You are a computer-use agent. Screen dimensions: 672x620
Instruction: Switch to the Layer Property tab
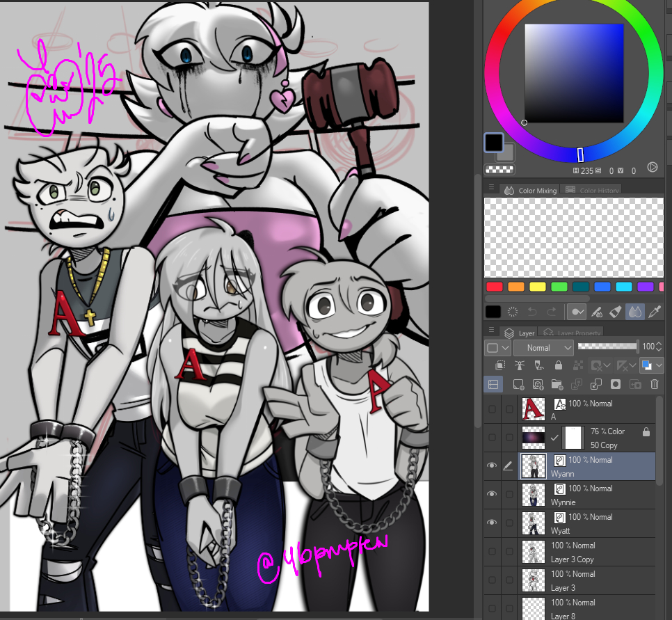pyautogui.click(x=574, y=333)
